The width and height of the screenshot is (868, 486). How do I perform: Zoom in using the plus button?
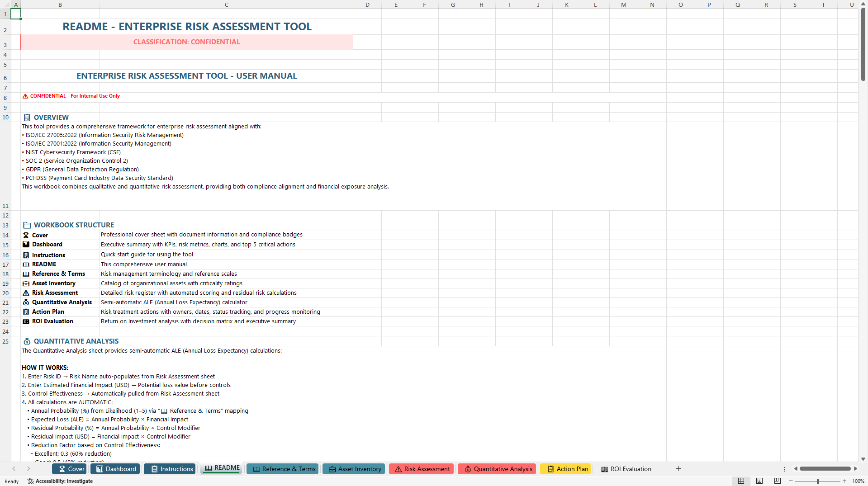point(844,481)
